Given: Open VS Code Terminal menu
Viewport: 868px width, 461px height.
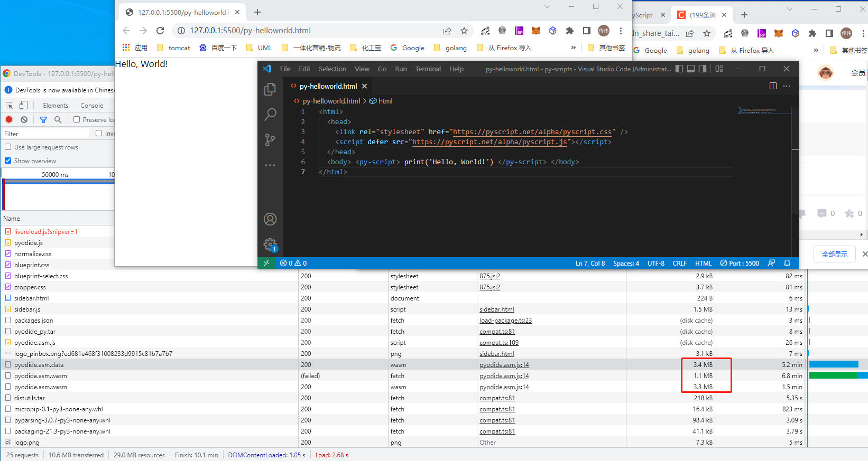Looking at the screenshot, I should pos(428,69).
